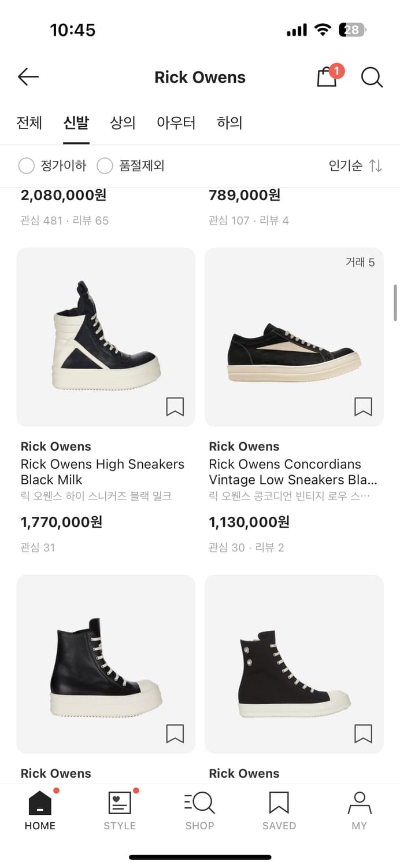Select the 하의 category tab
This screenshot has width=400, height=868.
coord(229,123)
